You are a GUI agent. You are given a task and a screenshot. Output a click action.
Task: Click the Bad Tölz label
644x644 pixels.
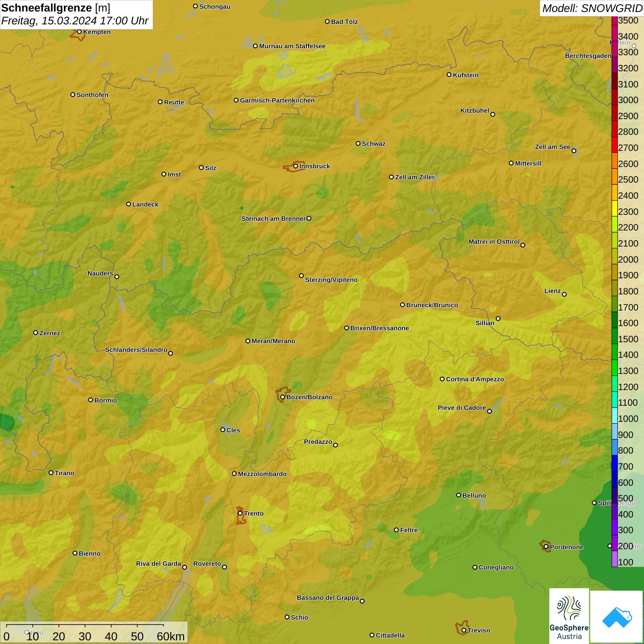[x=344, y=22]
